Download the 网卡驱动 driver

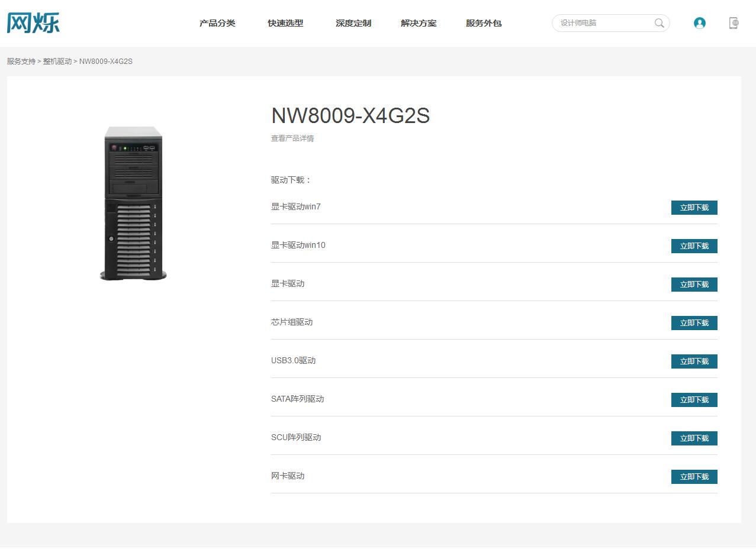click(x=694, y=477)
